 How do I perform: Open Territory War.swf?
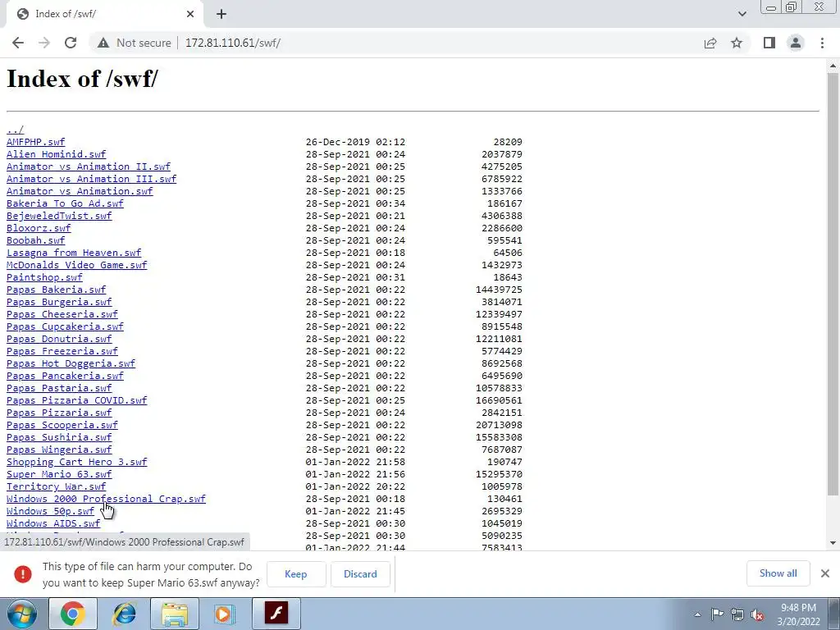click(x=57, y=487)
